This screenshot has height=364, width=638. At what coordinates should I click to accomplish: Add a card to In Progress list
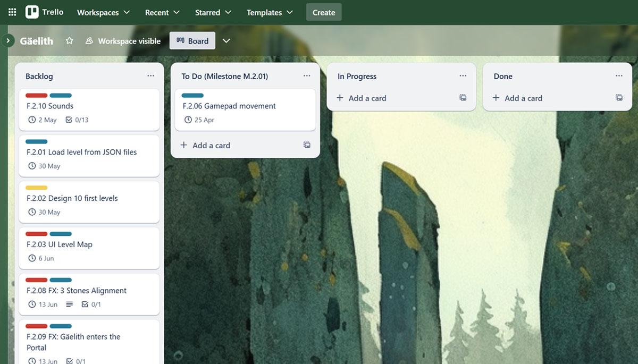click(362, 98)
